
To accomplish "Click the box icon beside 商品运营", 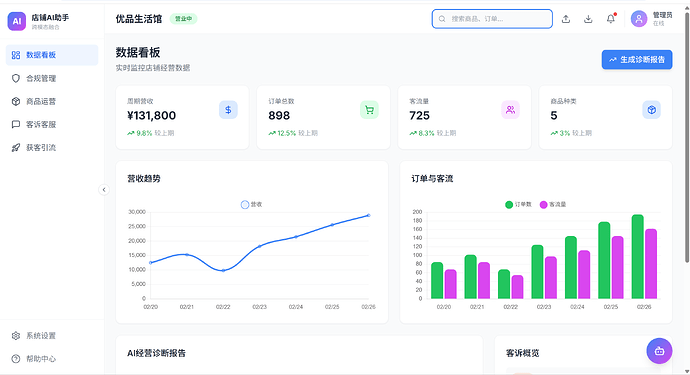I will click(16, 101).
